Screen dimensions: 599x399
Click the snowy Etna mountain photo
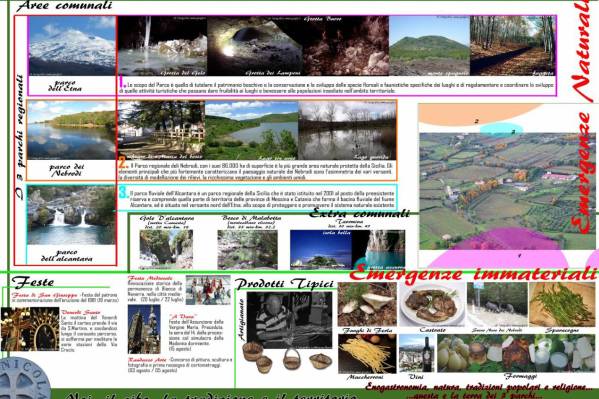72,46
